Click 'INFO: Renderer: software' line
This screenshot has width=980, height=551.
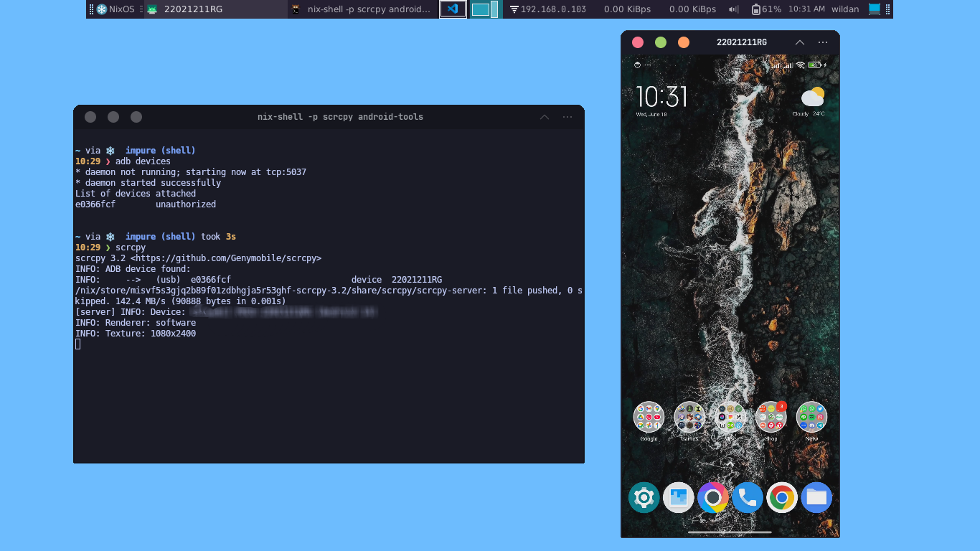(136, 323)
